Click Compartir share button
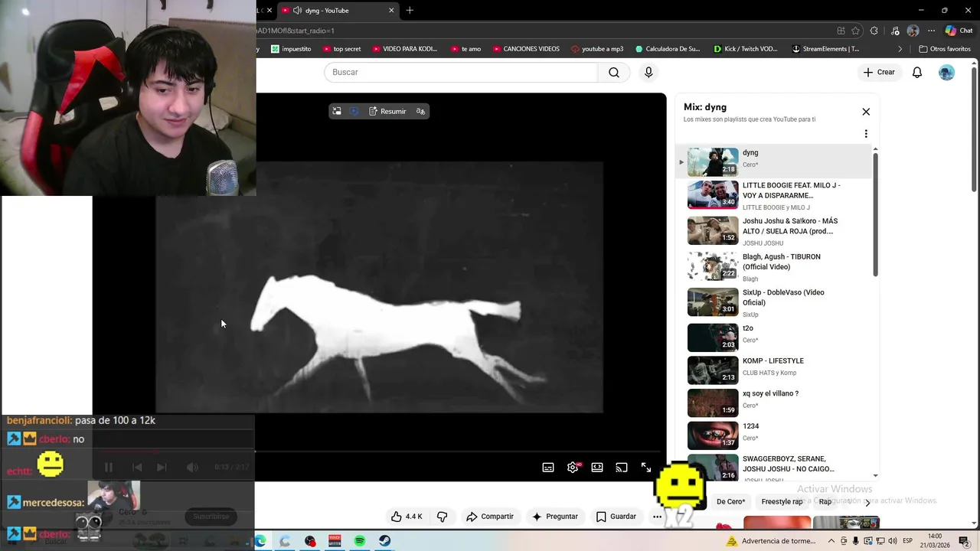 pos(490,517)
